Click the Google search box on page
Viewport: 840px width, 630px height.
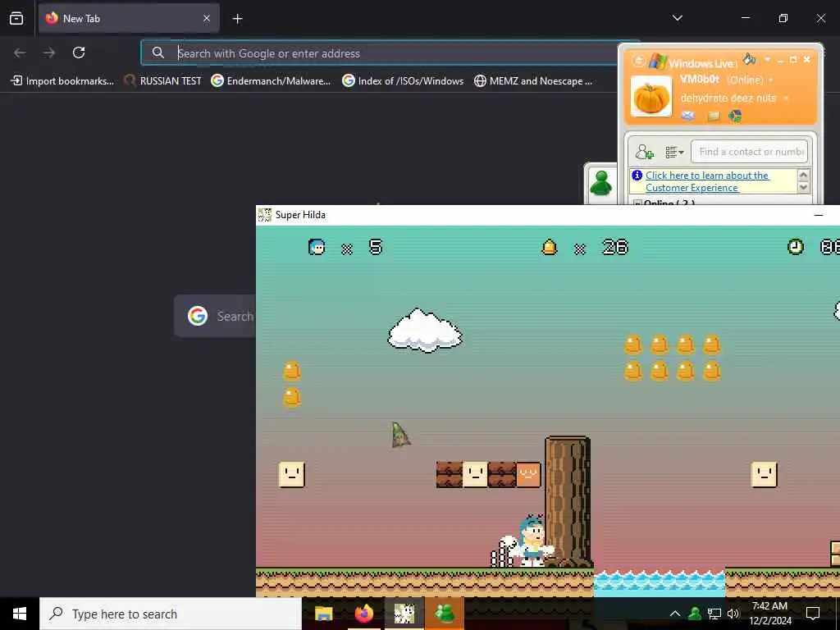(215, 316)
